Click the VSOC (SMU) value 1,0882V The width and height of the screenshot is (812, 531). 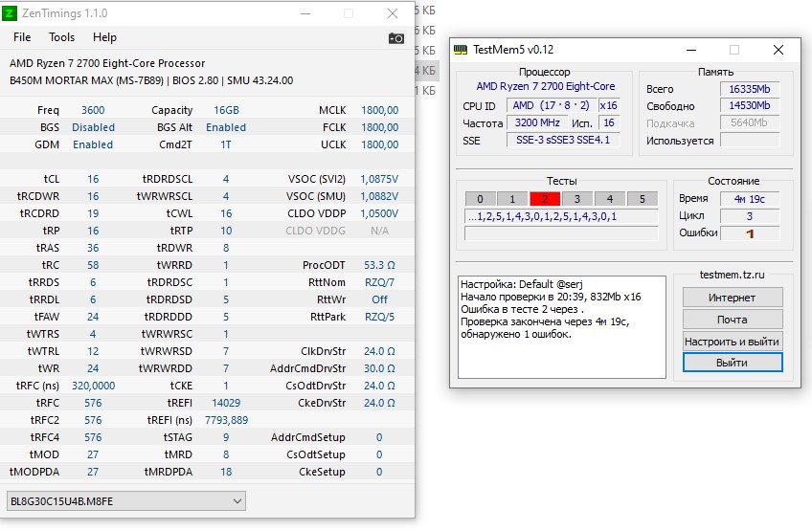tap(379, 196)
